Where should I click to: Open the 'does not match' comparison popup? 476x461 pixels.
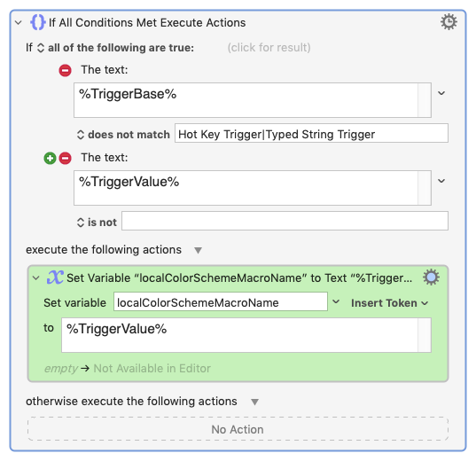(123, 135)
